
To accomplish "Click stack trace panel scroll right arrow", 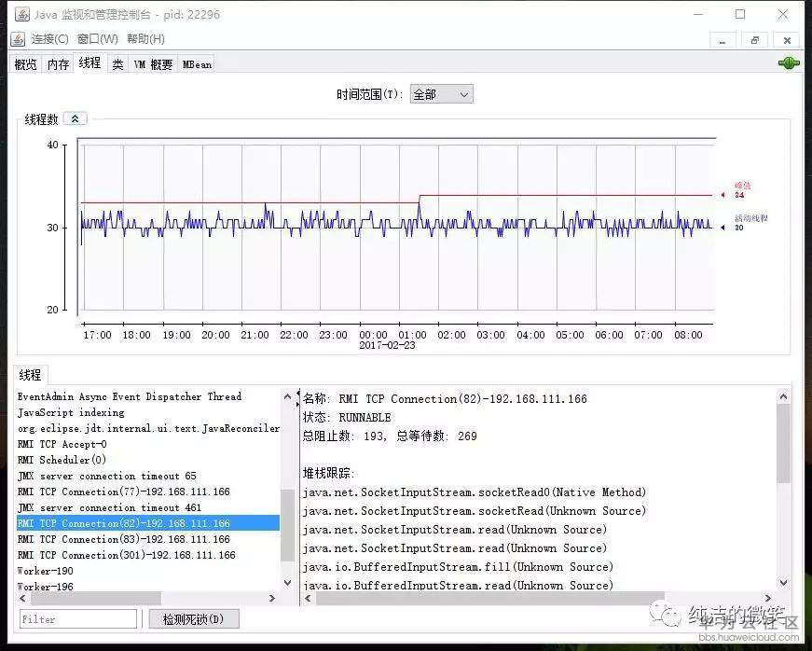I will click(768, 598).
